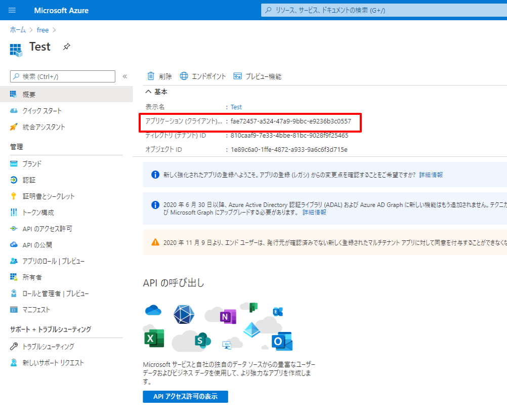
Task: Pin the Test app registration
Action: click(67, 47)
